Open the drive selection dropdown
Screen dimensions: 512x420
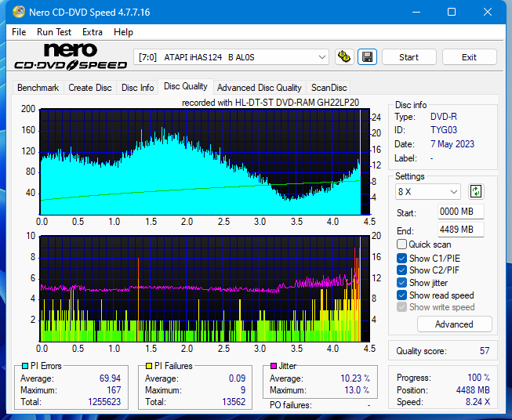(232, 57)
